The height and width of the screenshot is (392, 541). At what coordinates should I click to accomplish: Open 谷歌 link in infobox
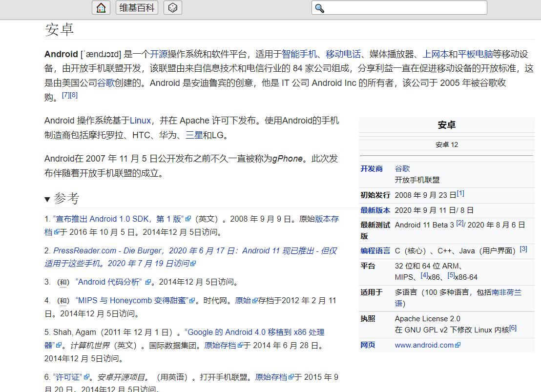coord(402,169)
